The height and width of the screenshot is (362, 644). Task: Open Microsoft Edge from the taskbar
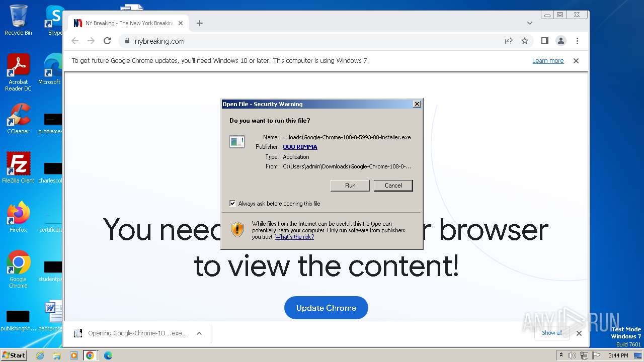[108, 355]
